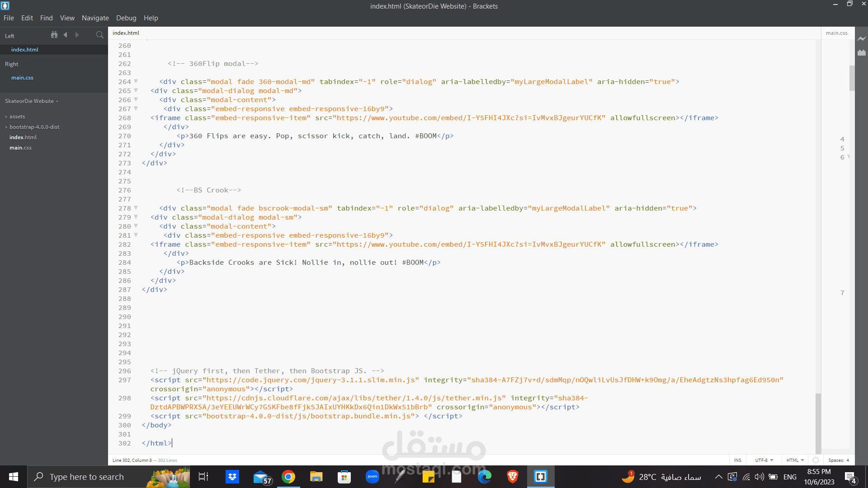Screen dimensions: 868x488
Task: Open Brave browser from the taskbar
Action: 512,477
